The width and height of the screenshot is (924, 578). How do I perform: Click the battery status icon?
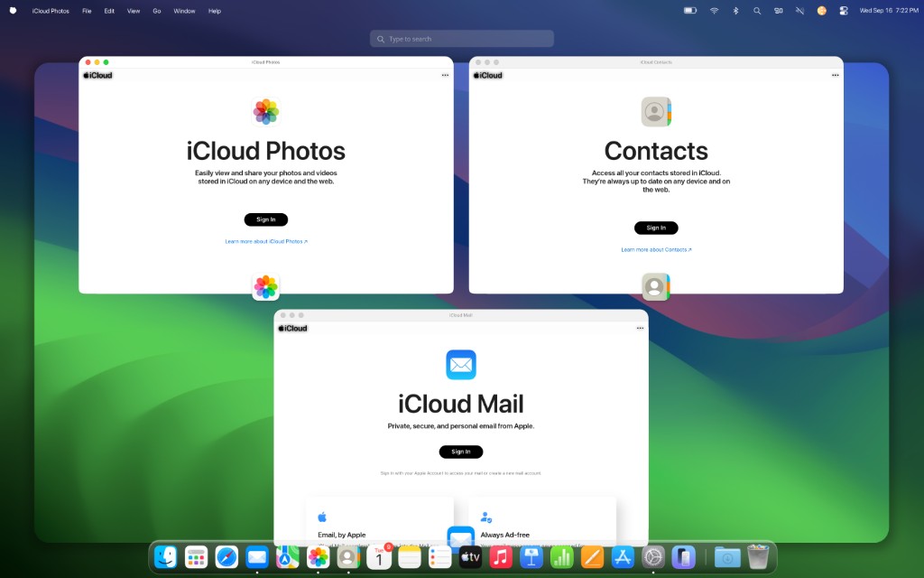point(690,11)
